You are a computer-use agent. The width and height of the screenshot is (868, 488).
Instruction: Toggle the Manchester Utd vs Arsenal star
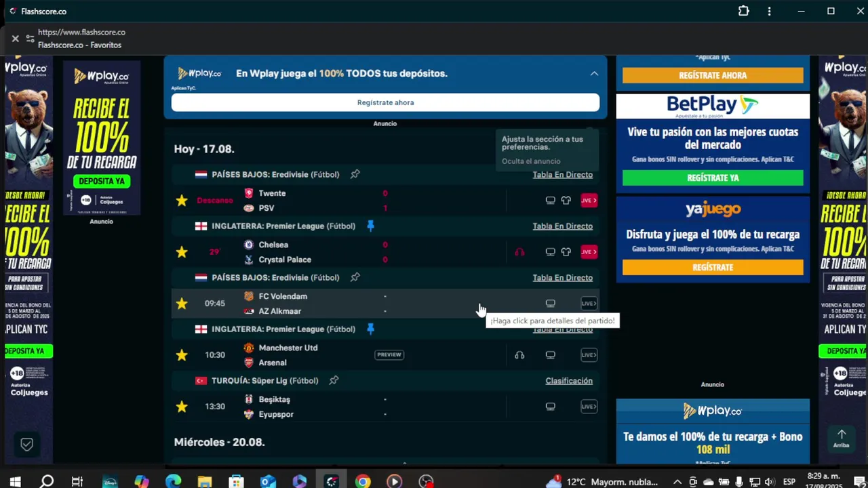click(x=182, y=355)
